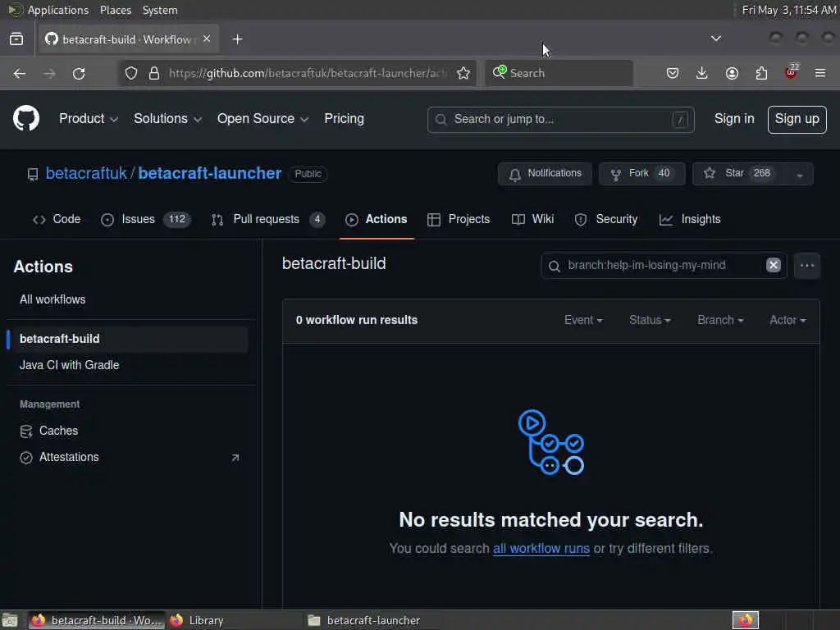Click the browser URL address bar
The width and height of the screenshot is (840, 630).
[x=308, y=73]
